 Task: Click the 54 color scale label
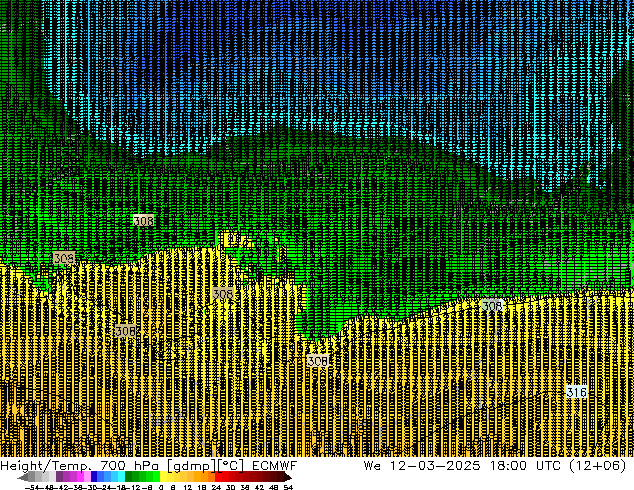tap(288, 488)
